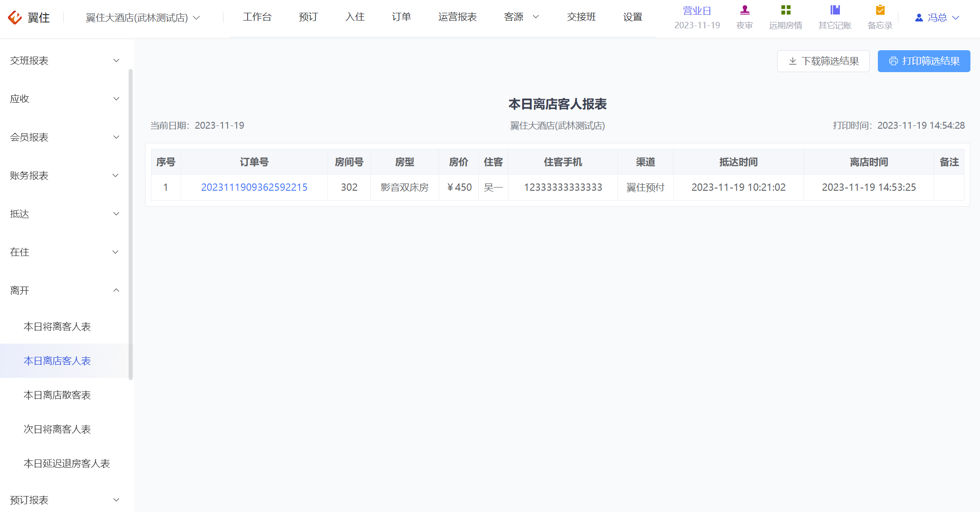
Task: Go to the 工作台 tab
Action: (257, 17)
